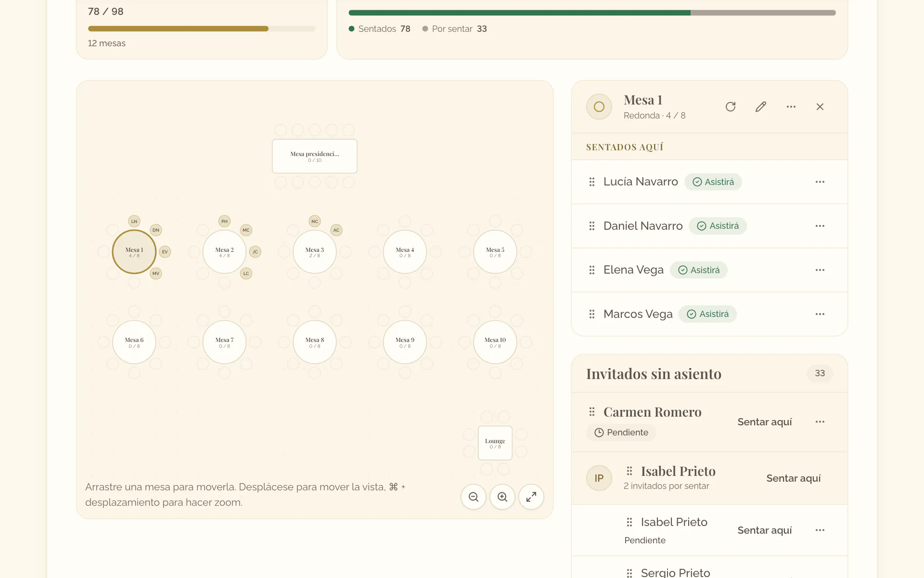
Task: Open the Mesa 1 header options menu
Action: click(791, 106)
